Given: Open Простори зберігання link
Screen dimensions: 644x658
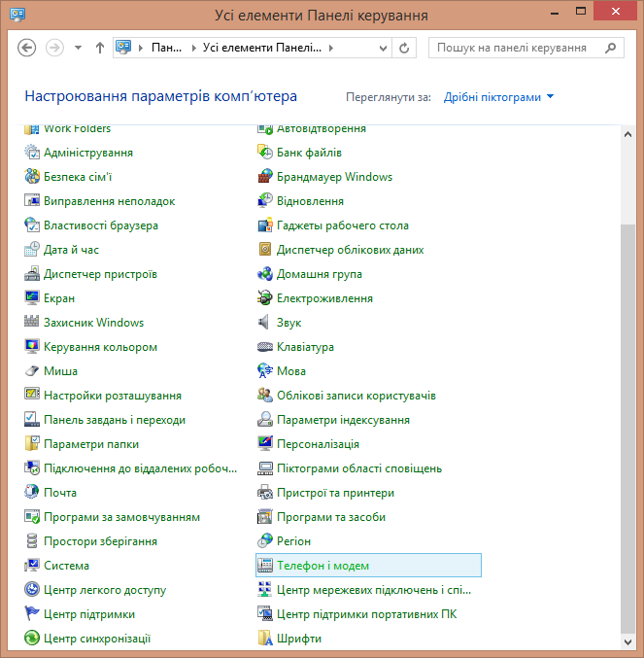Looking at the screenshot, I should (101, 541).
